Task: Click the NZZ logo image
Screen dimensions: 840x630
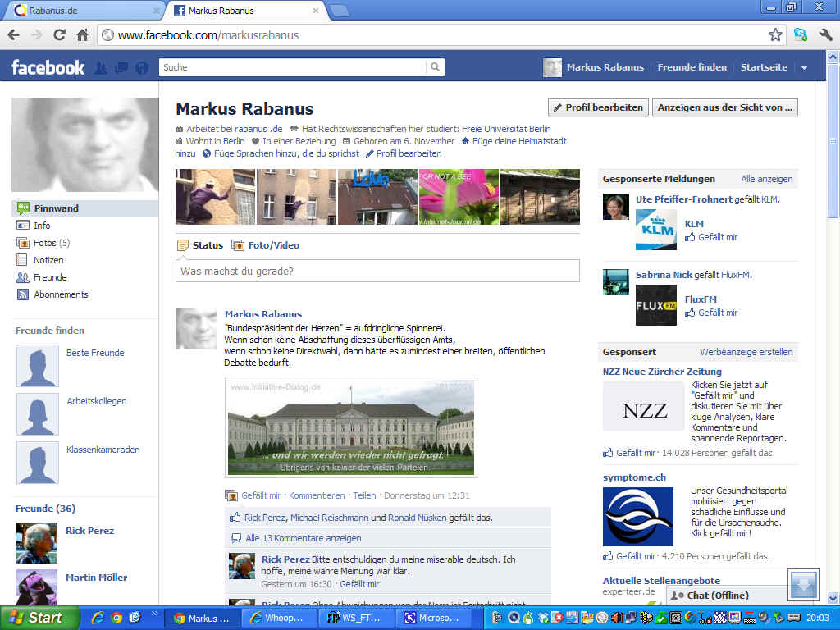Action: pos(643,406)
